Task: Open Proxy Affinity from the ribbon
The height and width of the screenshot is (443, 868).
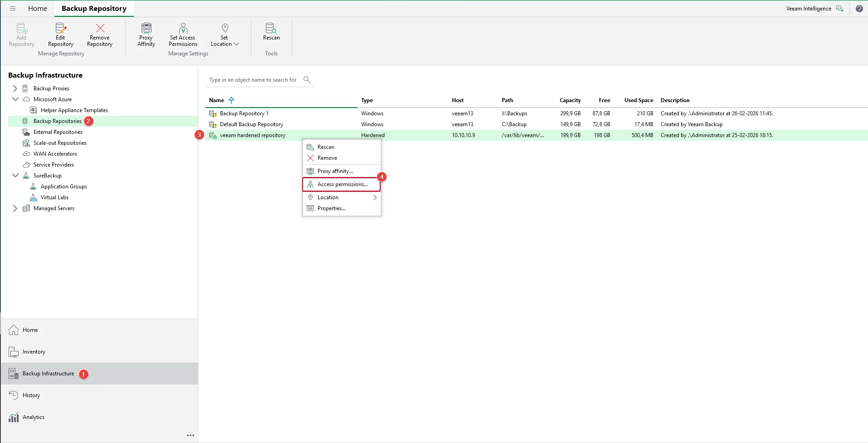Action: (146, 34)
